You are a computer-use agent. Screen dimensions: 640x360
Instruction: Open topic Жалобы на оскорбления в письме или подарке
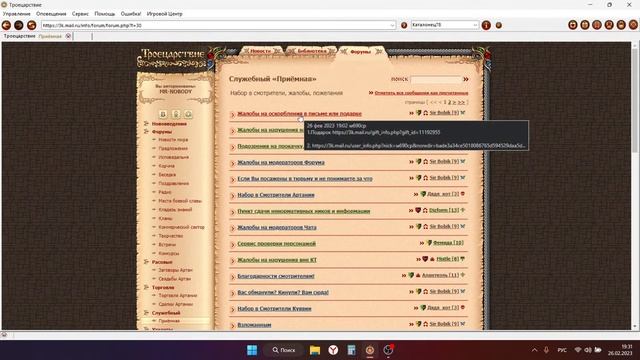299,113
